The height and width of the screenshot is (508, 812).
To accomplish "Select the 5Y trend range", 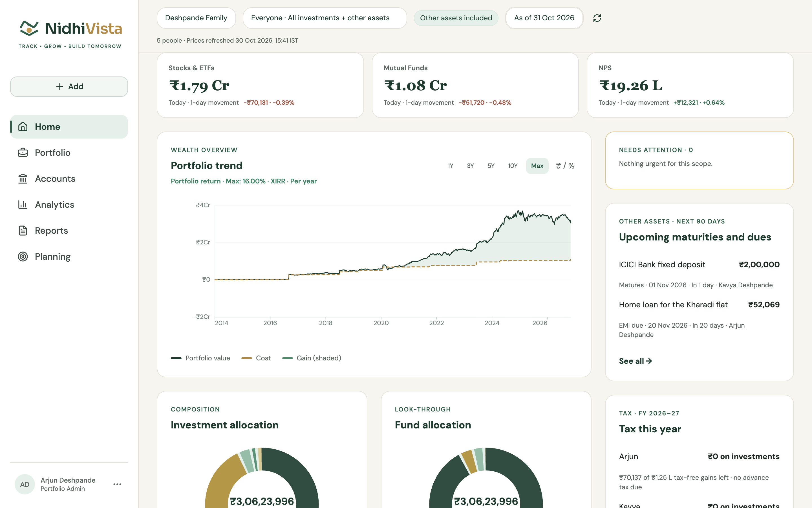I will coord(491,166).
